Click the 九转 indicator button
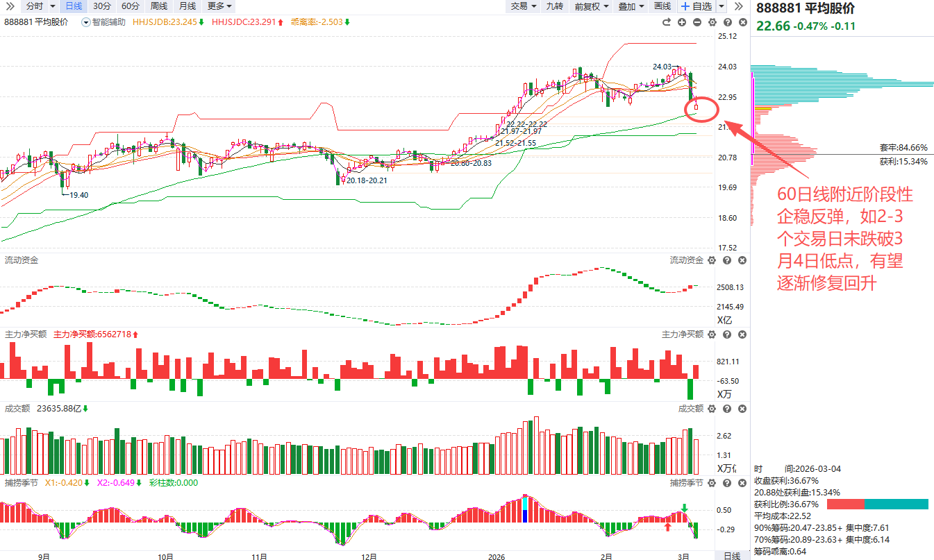 coord(554,6)
